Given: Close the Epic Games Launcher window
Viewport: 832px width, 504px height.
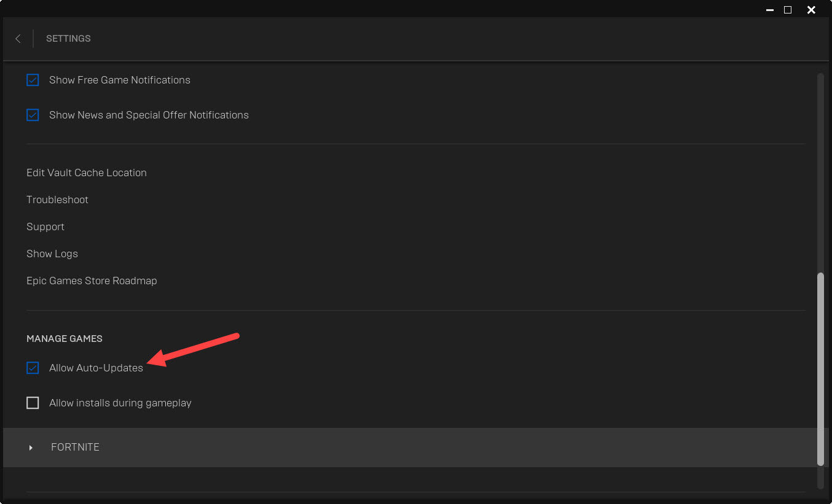Looking at the screenshot, I should pos(811,10).
